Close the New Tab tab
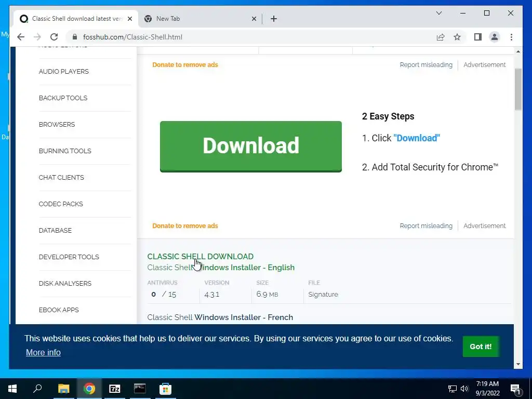Viewport: 532px width, 399px height. [x=254, y=19]
